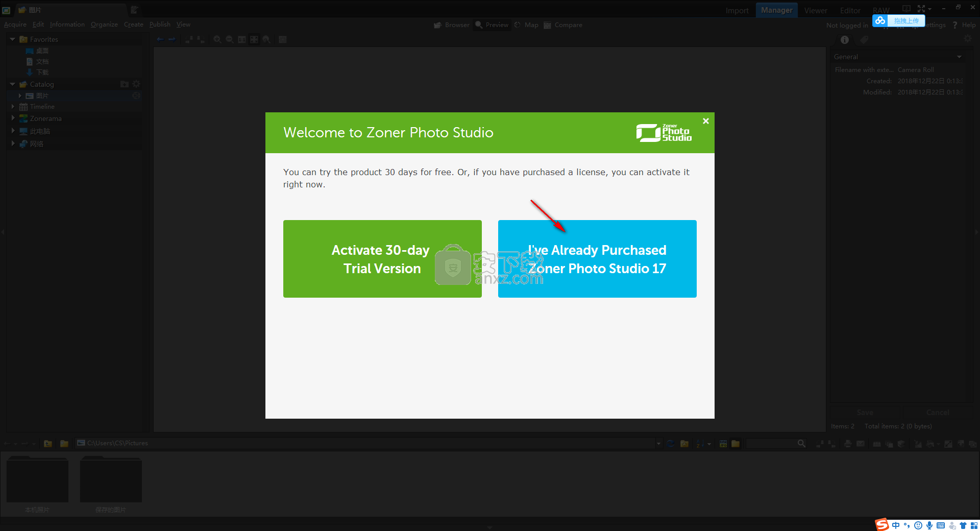Switch to the Manager module tab
The image size is (980, 531).
coord(777,10)
